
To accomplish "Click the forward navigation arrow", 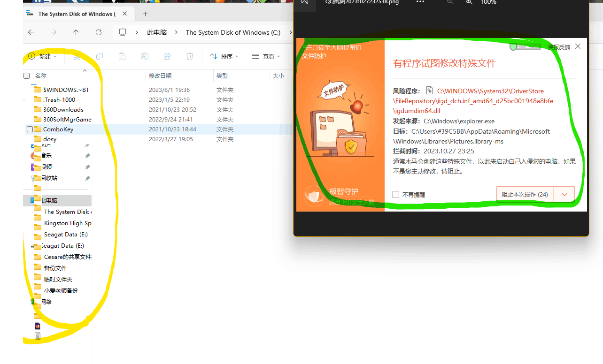I will coord(54,32).
